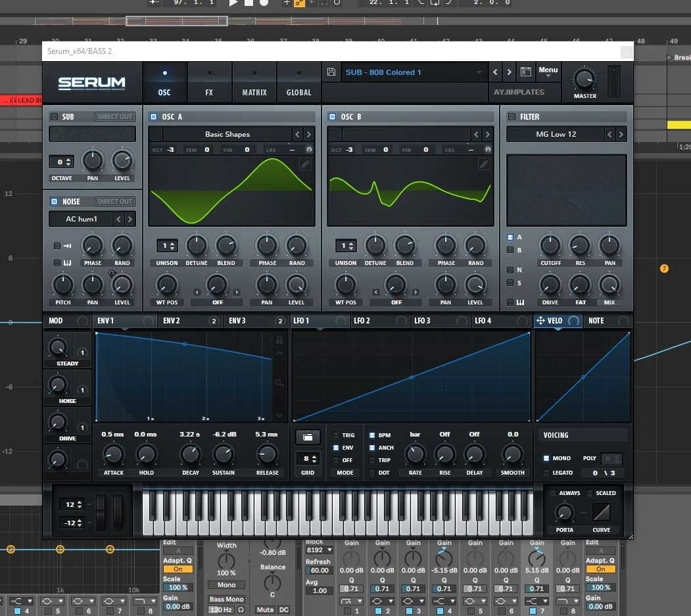Switch to the GLOBAL tab
The width and height of the screenshot is (691, 616).
298,83
